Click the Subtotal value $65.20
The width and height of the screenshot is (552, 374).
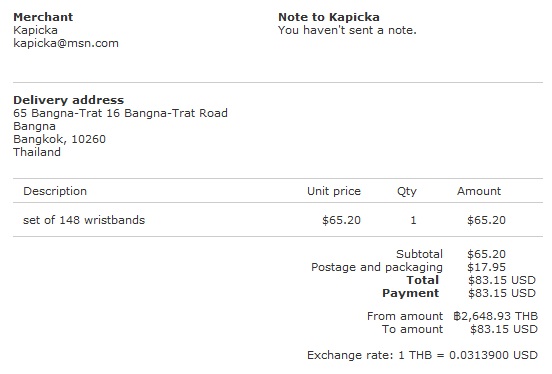[x=486, y=254]
